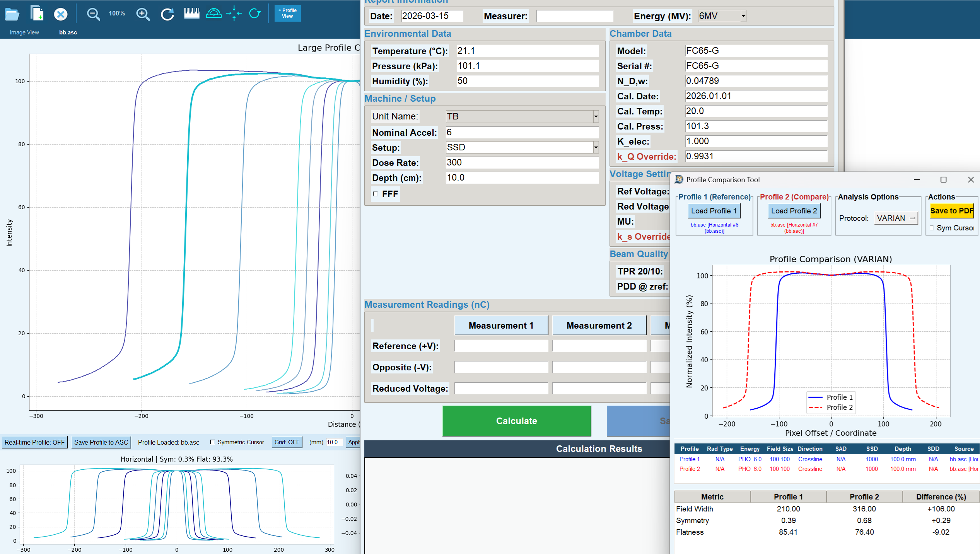
Task: Click the K_elec field
Action: pyautogui.click(x=756, y=141)
